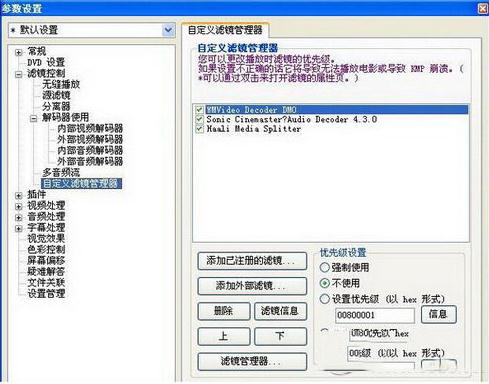Collapse the 滤镜控制 tree node
The width and height of the screenshot is (489, 384).
(x=19, y=74)
